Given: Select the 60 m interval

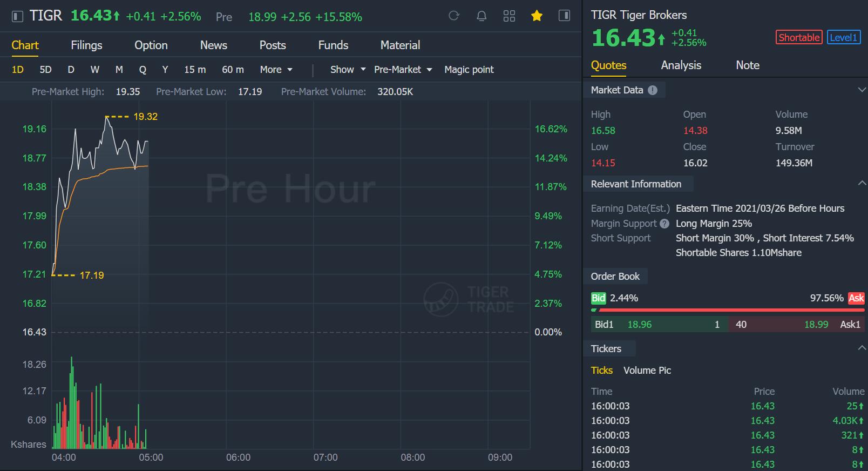Looking at the screenshot, I should click(x=233, y=70).
